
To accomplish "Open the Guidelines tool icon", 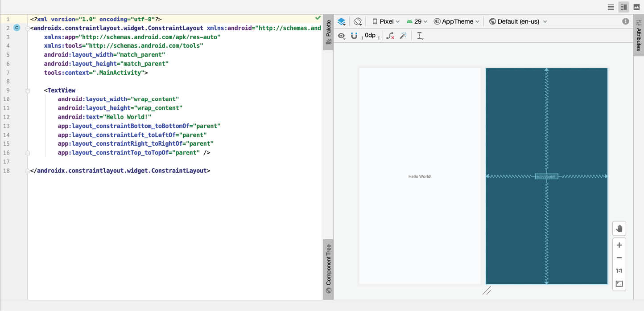I will (420, 36).
